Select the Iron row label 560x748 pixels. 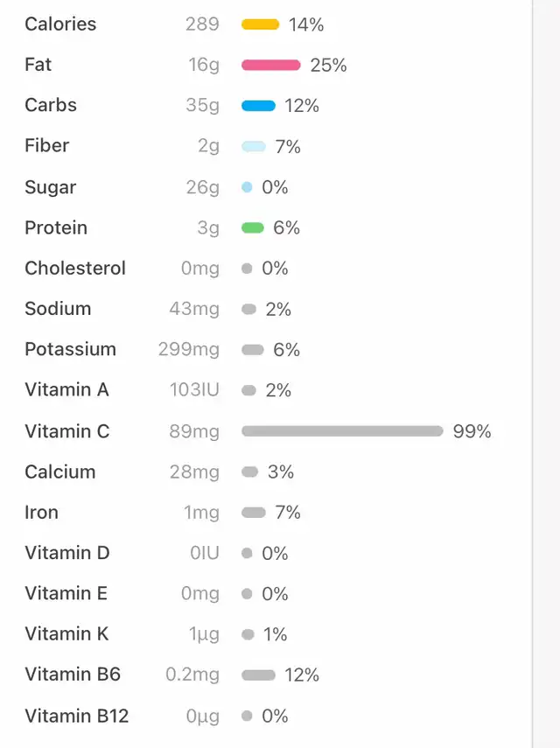[x=41, y=513]
